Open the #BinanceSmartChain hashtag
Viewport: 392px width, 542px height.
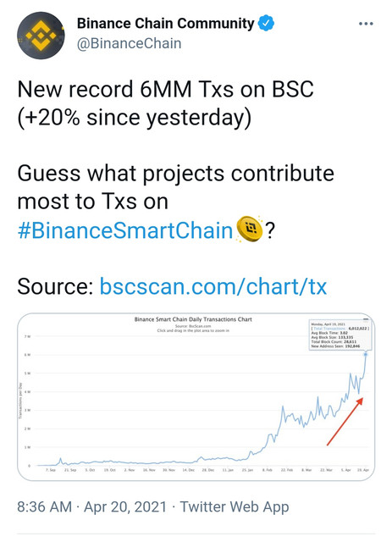click(125, 230)
